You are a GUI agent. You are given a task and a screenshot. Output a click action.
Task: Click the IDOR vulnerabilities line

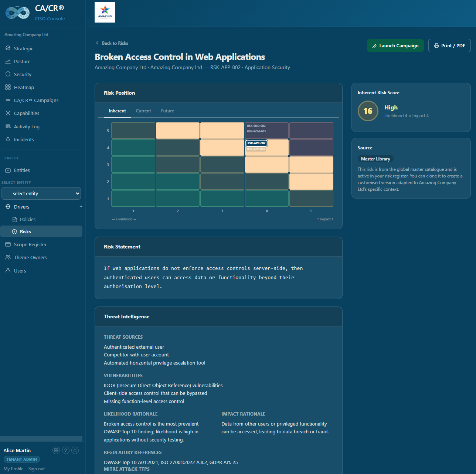pyautogui.click(x=163, y=385)
